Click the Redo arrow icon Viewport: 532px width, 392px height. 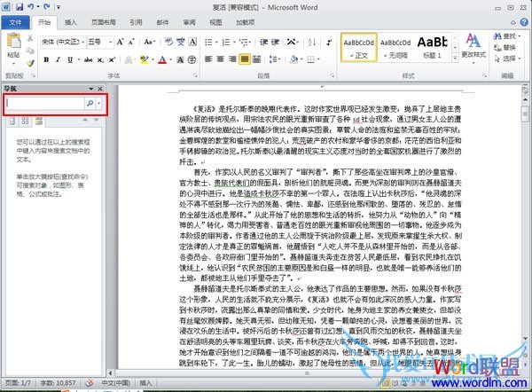[x=47, y=6]
